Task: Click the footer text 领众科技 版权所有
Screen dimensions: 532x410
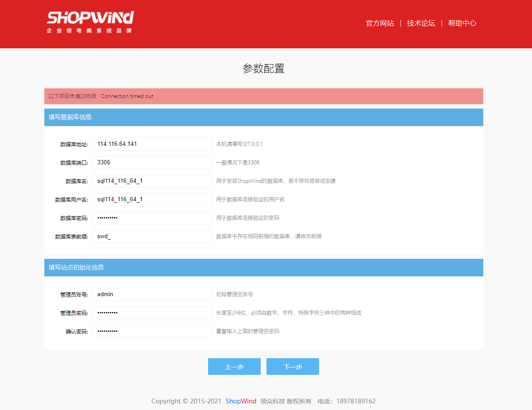Action: pos(286,401)
